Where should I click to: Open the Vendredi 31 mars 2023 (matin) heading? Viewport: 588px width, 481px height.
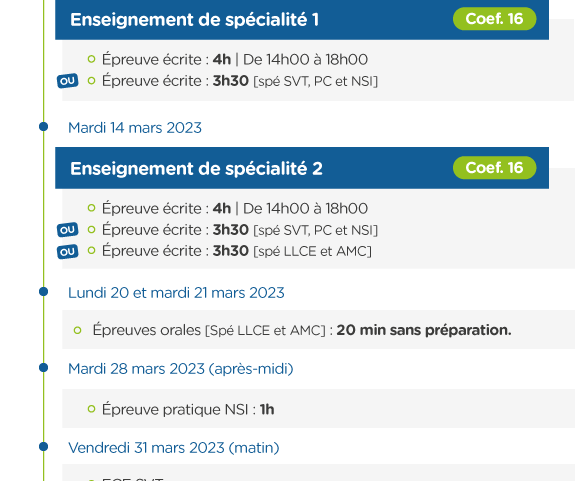pos(174,448)
